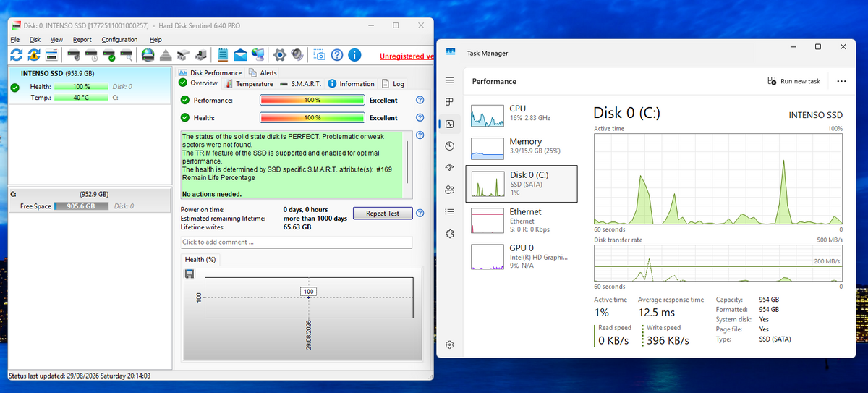Switch to the Alerts tab

pyautogui.click(x=263, y=72)
